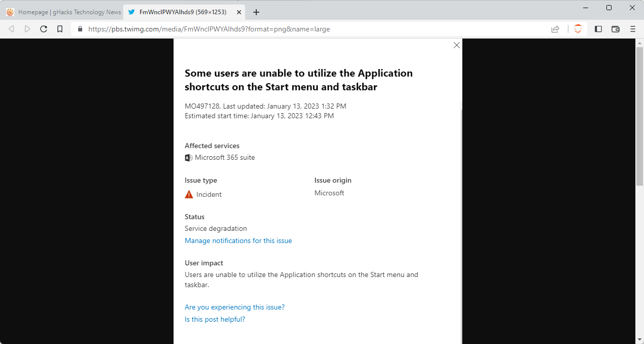644x344 pixels.
Task: Minimize the browser window
Action: [586, 7]
